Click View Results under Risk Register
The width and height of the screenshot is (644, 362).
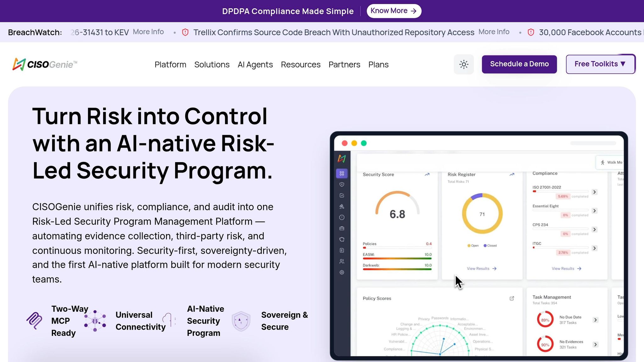tap(481, 269)
